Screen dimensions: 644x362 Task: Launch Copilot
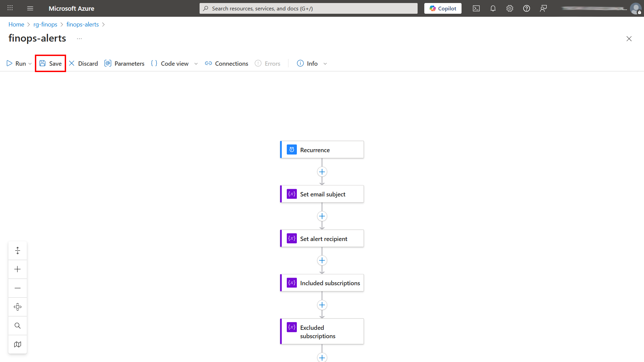click(x=442, y=8)
